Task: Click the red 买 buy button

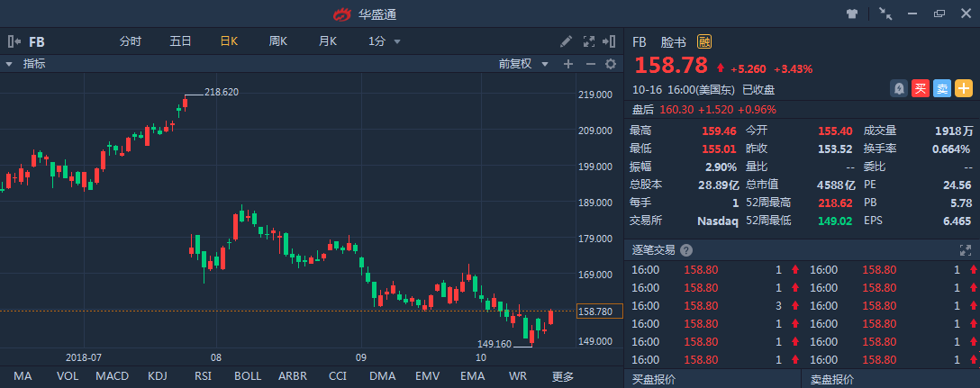Action: 920,89
